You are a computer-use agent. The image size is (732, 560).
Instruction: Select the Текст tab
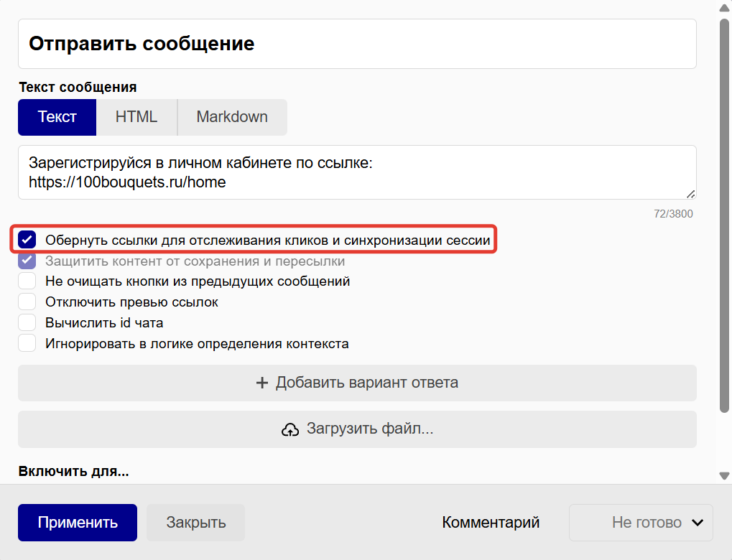tap(57, 117)
